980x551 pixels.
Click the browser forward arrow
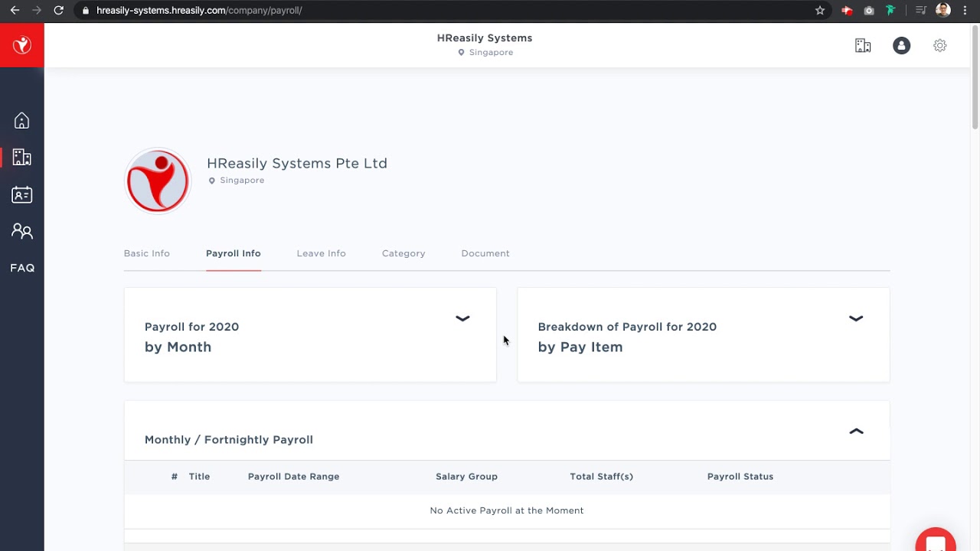[36, 10]
